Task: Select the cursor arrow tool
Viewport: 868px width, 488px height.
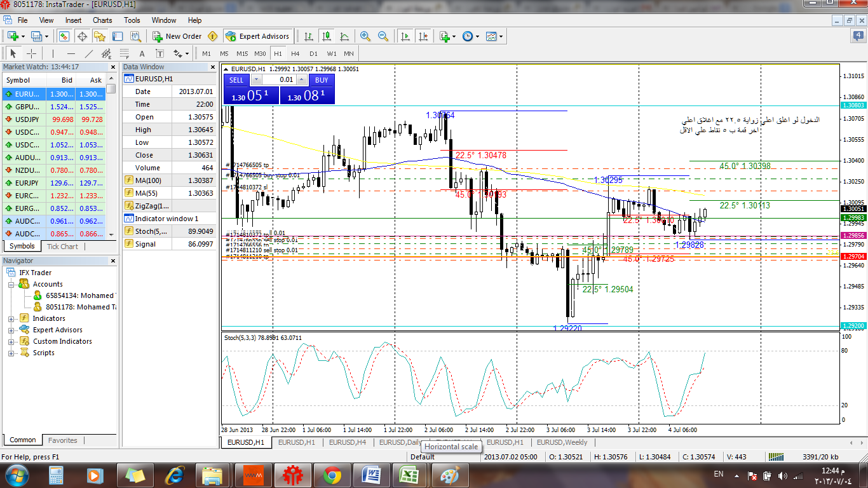Action: pyautogui.click(x=13, y=53)
